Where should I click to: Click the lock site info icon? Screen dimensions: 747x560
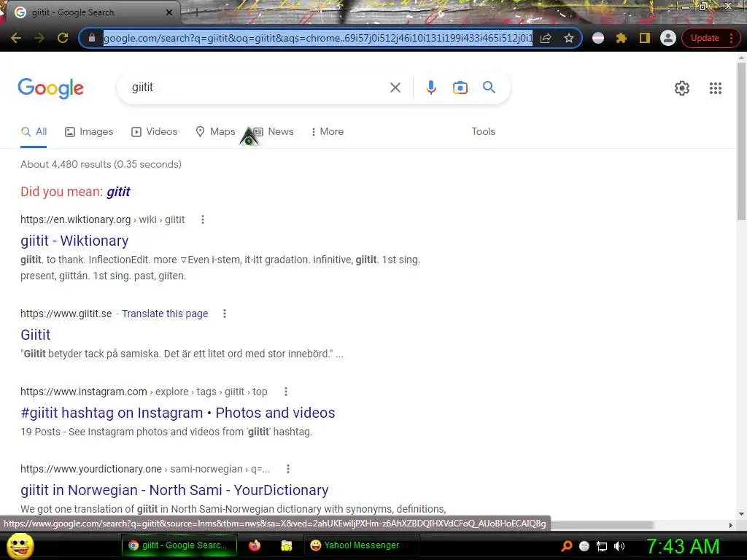[92, 38]
